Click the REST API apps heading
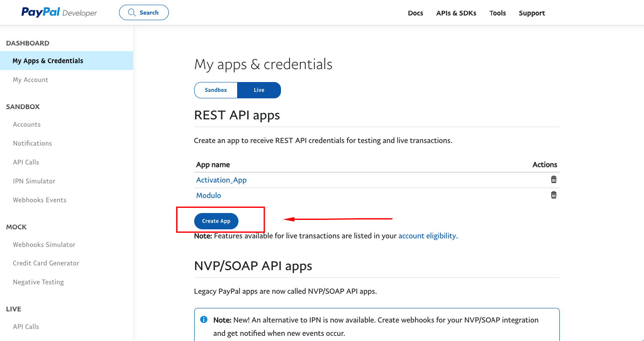Image resolution: width=644 pixels, height=341 pixels. coord(237,115)
